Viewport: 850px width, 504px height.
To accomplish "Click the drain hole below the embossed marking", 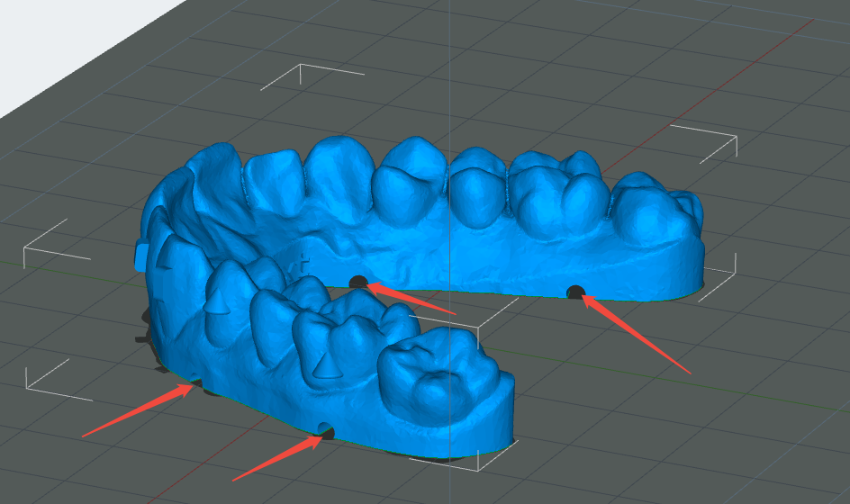I will tap(358, 282).
